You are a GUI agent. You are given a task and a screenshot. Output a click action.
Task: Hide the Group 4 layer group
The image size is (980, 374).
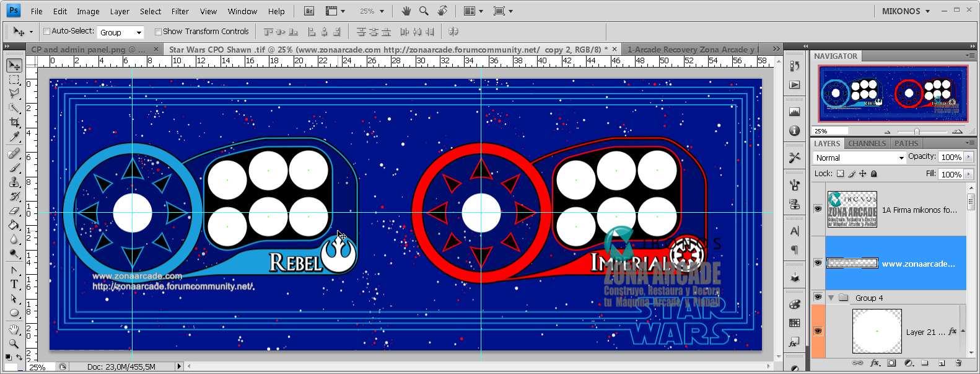tap(818, 298)
